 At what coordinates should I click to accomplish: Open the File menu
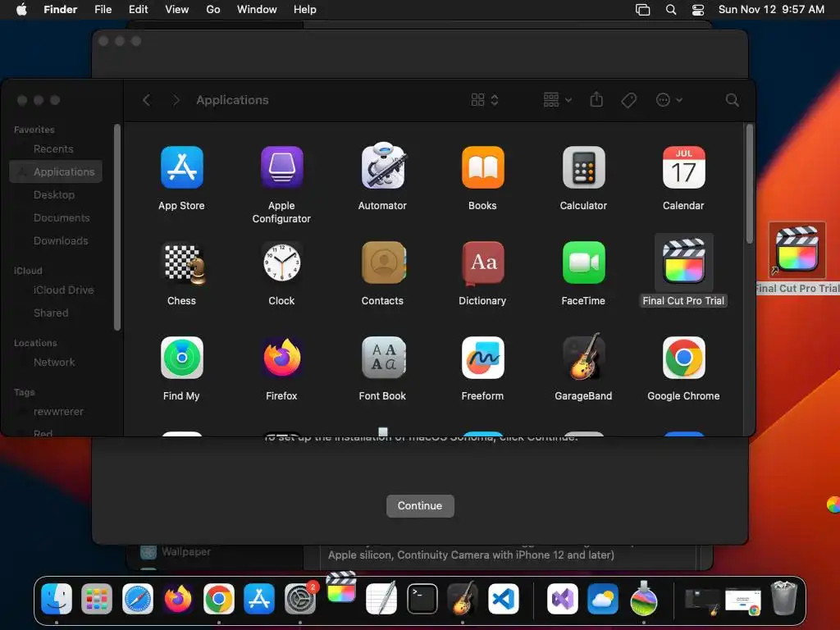click(103, 10)
